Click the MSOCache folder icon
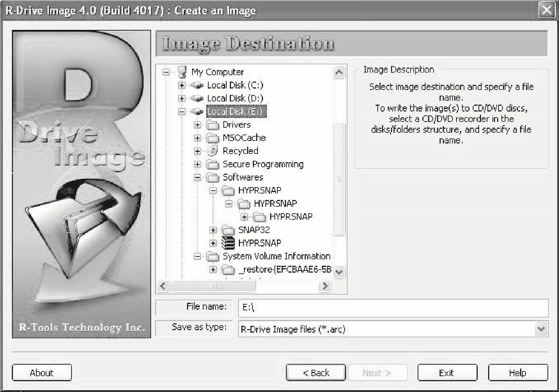The width and height of the screenshot is (559, 392). [x=213, y=138]
